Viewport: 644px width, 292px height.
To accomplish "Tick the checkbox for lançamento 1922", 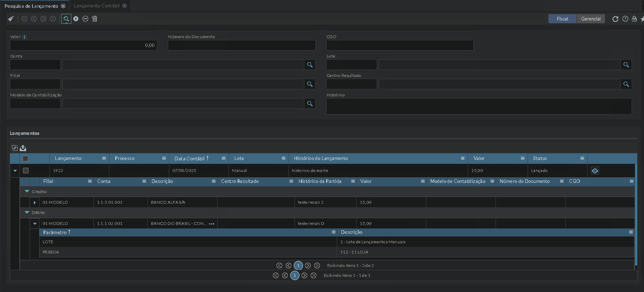I will (25, 171).
